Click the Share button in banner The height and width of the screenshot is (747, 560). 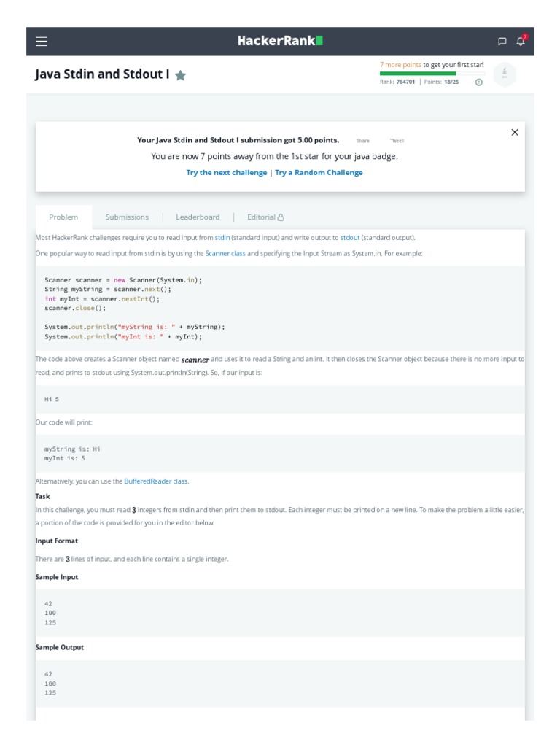pyautogui.click(x=363, y=141)
